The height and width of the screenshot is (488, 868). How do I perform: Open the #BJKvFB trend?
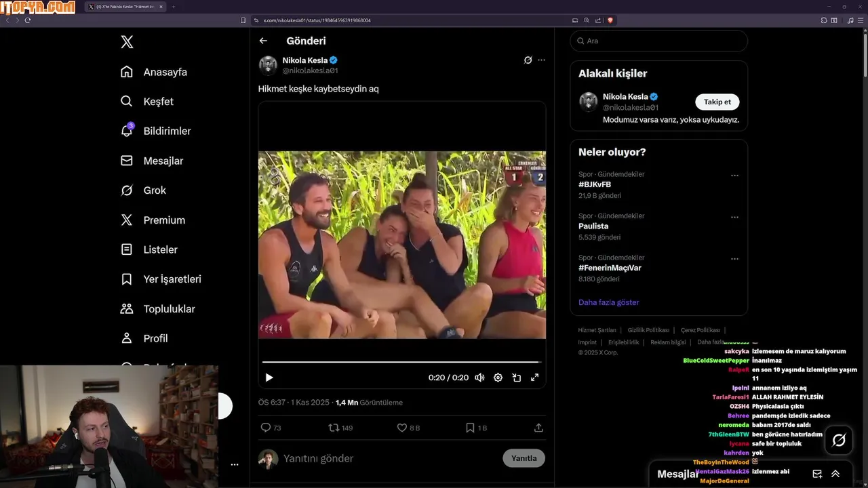(x=595, y=184)
